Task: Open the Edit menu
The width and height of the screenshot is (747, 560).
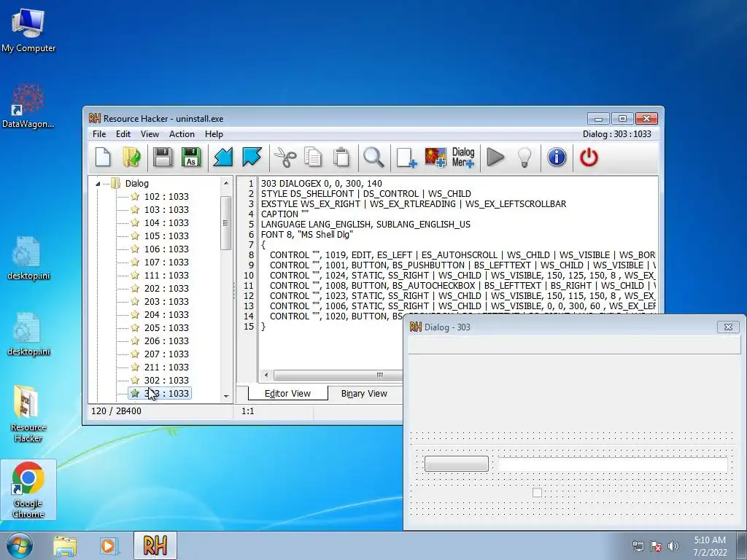Action: (123, 134)
